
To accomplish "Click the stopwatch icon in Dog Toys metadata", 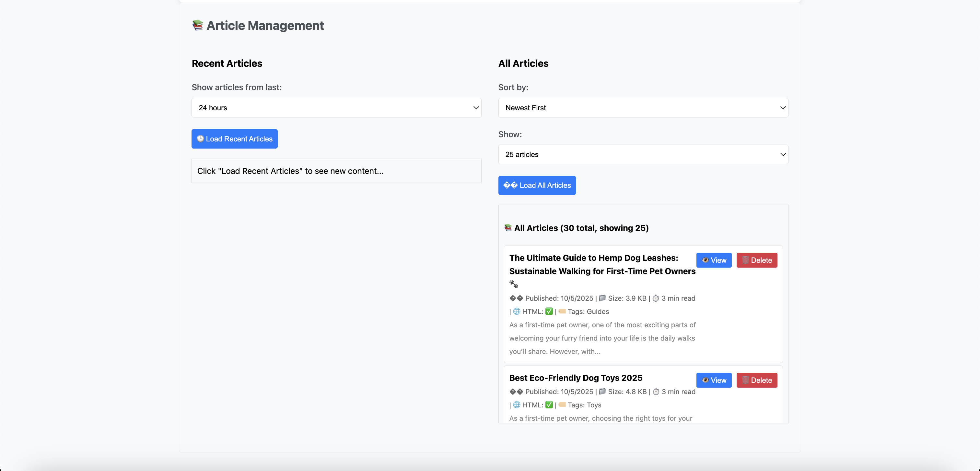I will [x=656, y=392].
